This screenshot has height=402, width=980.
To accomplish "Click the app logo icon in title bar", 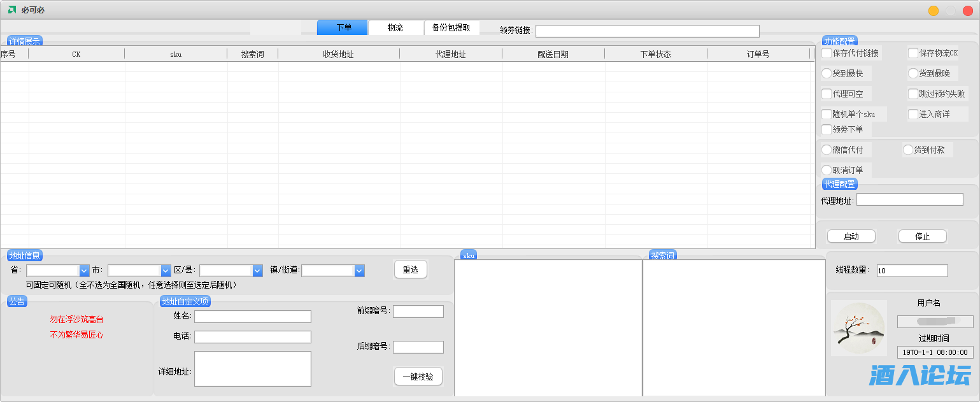I will click(x=12, y=10).
